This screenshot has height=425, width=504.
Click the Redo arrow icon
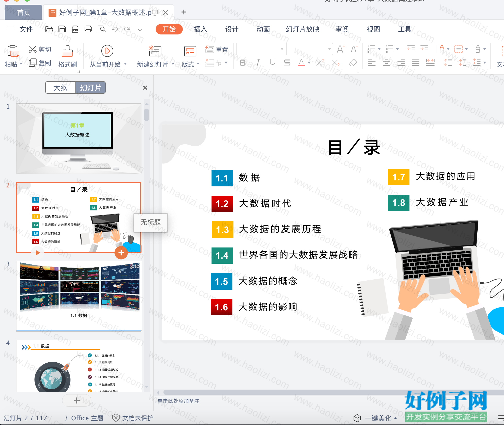click(127, 29)
